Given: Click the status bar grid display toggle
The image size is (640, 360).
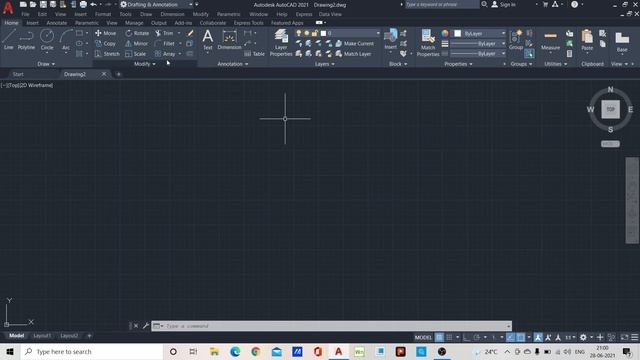Looking at the screenshot, I should coord(439,337).
